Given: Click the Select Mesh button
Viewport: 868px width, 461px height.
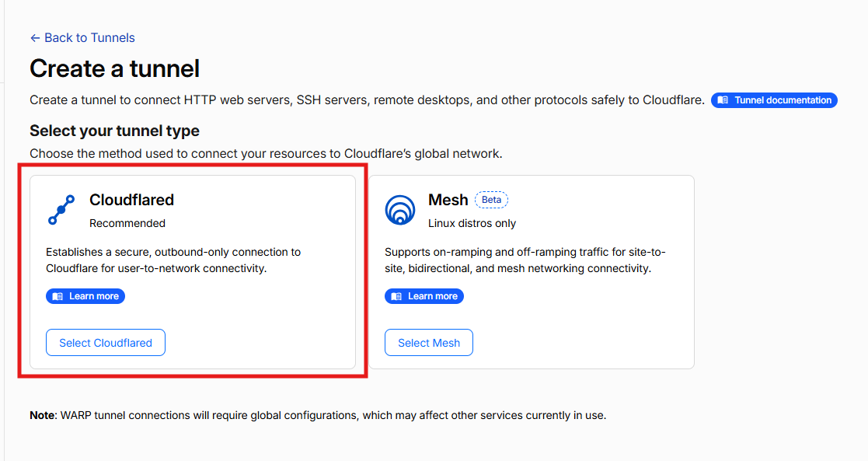Looking at the screenshot, I should (x=429, y=342).
